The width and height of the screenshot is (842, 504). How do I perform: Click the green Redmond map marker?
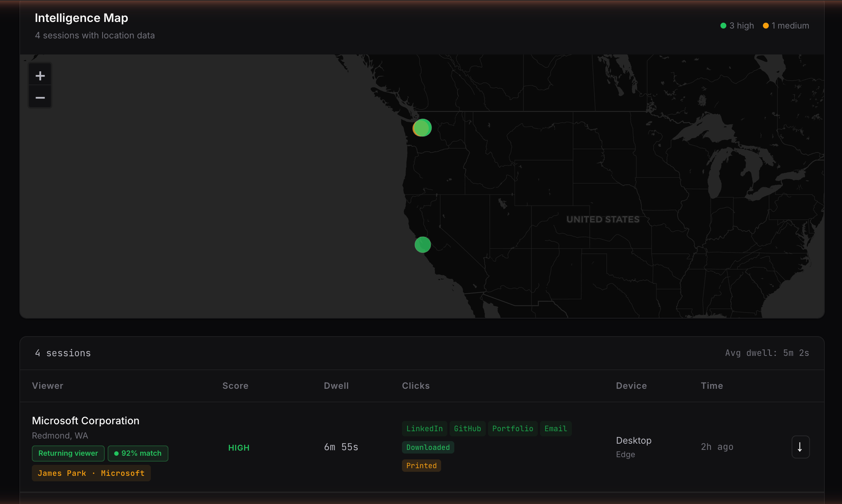click(x=423, y=128)
